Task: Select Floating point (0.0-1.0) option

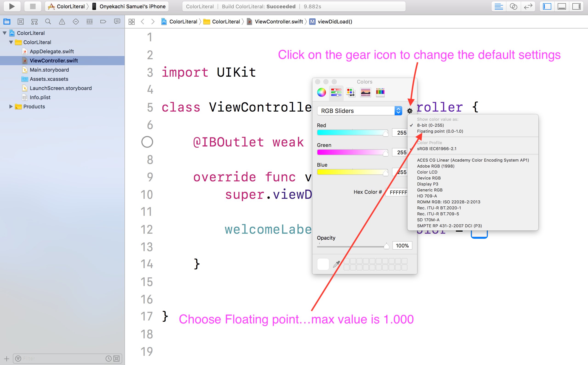Action: coord(440,131)
